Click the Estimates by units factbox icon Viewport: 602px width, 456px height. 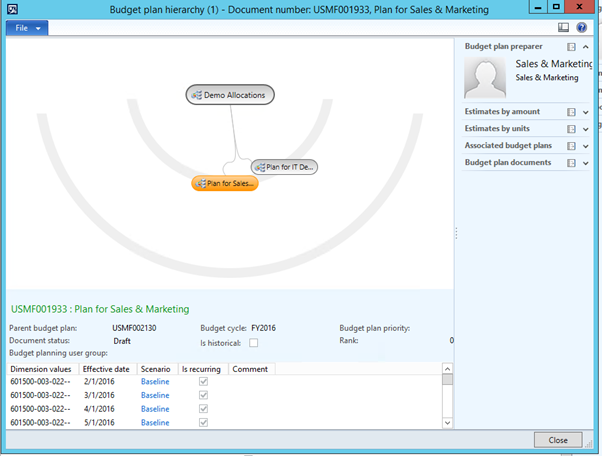[571, 128]
